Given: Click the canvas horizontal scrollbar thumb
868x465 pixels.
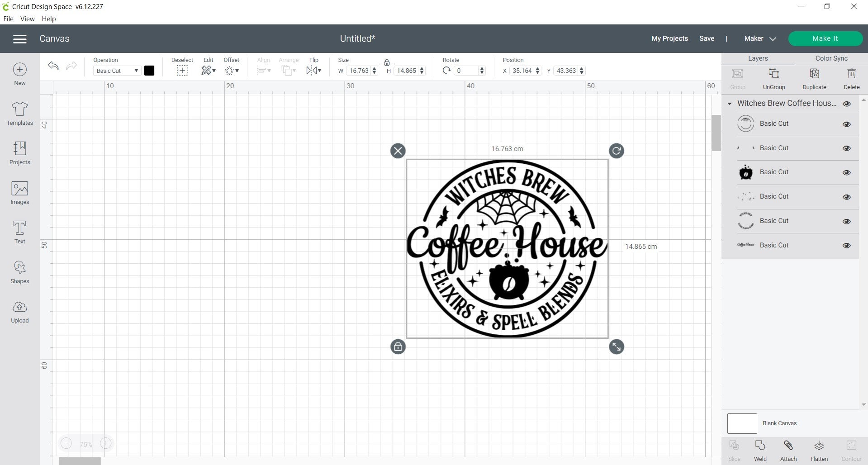Looking at the screenshot, I should (80, 461).
